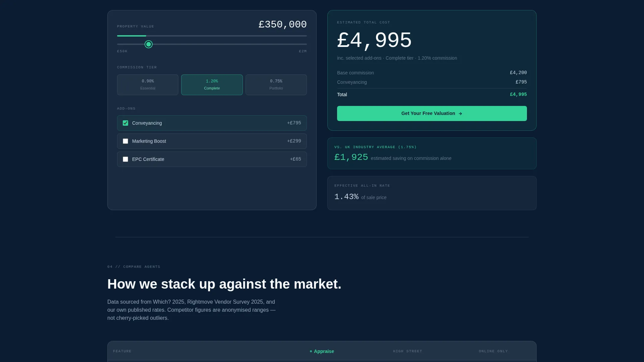Click the £4,995 estimated total figure
This screenshot has height=362, width=644.
[374, 41]
